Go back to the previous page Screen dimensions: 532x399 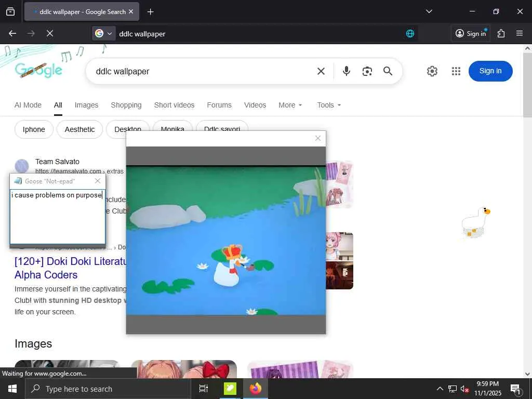12,33
